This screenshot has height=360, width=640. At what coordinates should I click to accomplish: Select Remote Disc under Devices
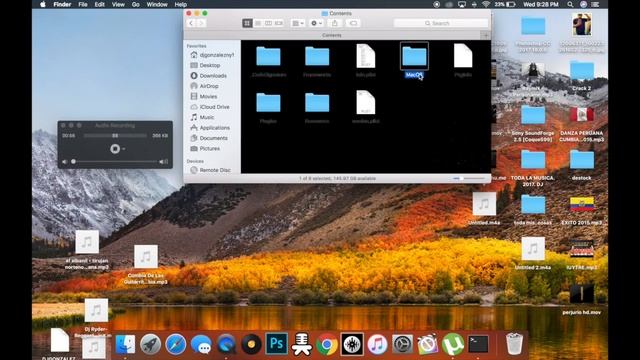(211, 170)
